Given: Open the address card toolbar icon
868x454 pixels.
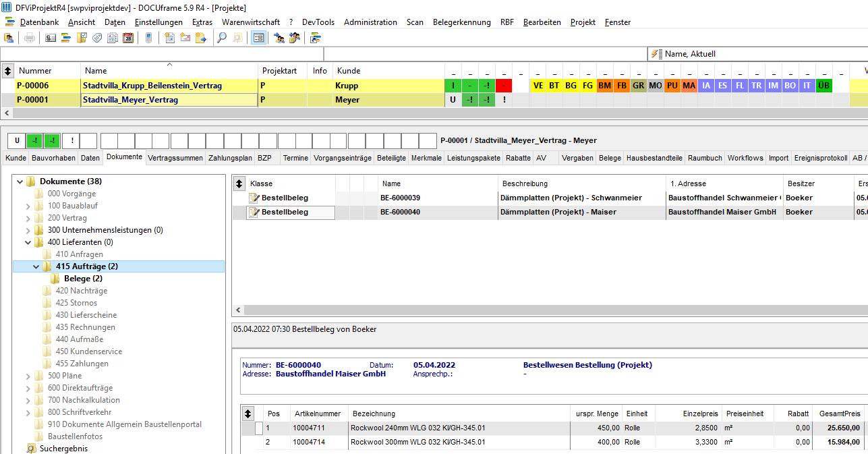Looking at the screenshot, I should coord(51,38).
